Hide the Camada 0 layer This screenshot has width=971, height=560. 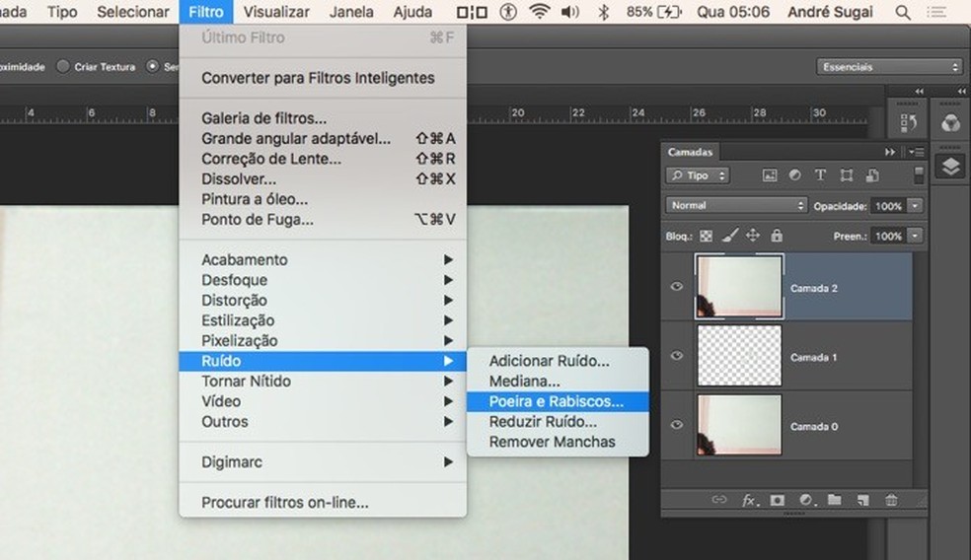point(676,425)
